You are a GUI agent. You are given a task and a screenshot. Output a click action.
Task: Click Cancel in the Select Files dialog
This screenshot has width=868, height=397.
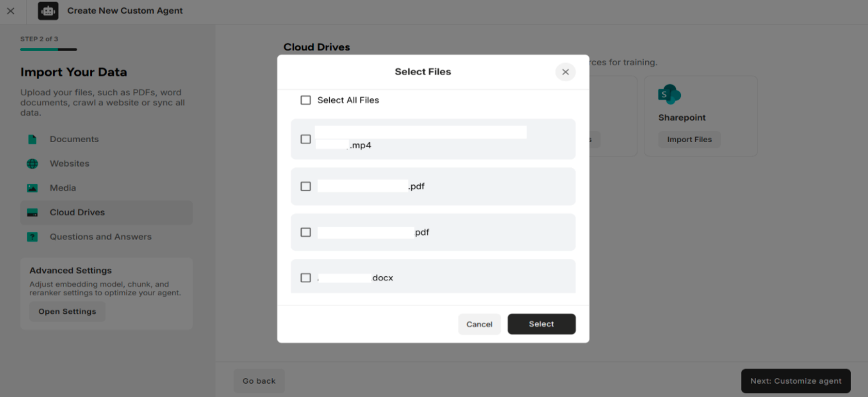pyautogui.click(x=479, y=324)
